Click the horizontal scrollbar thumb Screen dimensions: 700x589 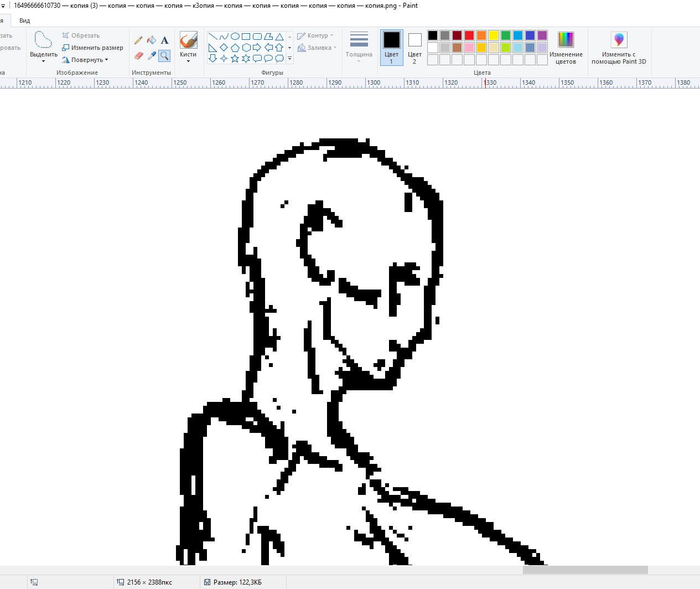point(585,570)
